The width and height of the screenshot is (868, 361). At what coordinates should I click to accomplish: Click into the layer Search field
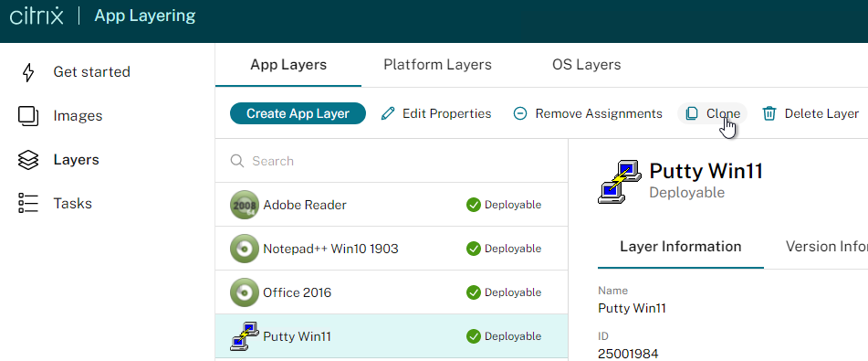[392, 161]
